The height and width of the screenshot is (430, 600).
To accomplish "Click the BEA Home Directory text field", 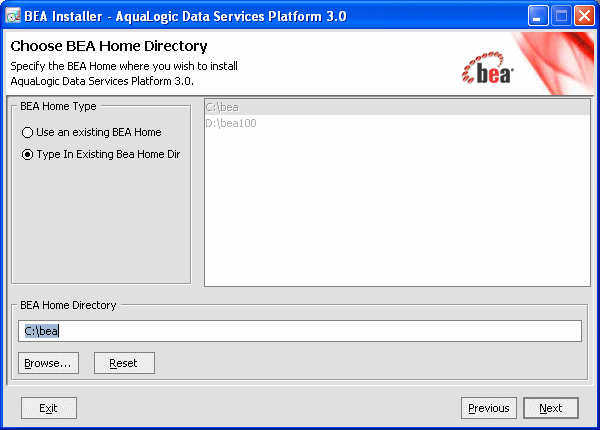I will click(x=300, y=331).
